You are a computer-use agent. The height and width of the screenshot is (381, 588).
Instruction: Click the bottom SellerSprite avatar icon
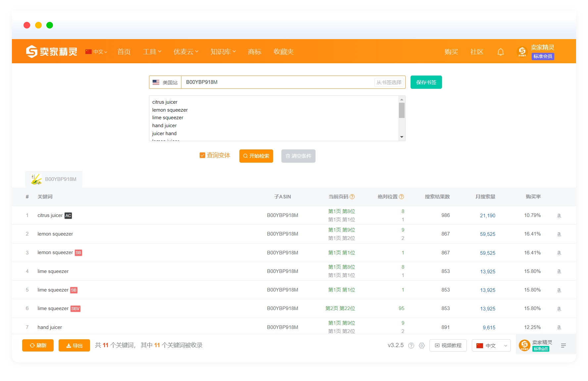[524, 345]
